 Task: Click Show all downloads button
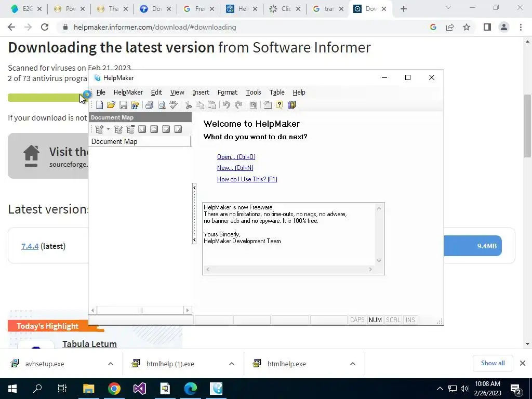point(493,363)
